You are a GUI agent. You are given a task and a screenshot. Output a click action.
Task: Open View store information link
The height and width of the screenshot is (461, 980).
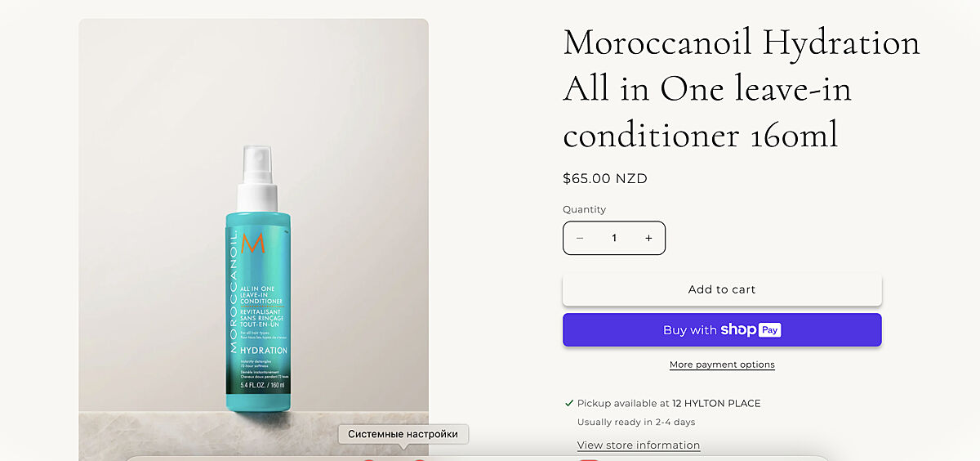[639, 445]
